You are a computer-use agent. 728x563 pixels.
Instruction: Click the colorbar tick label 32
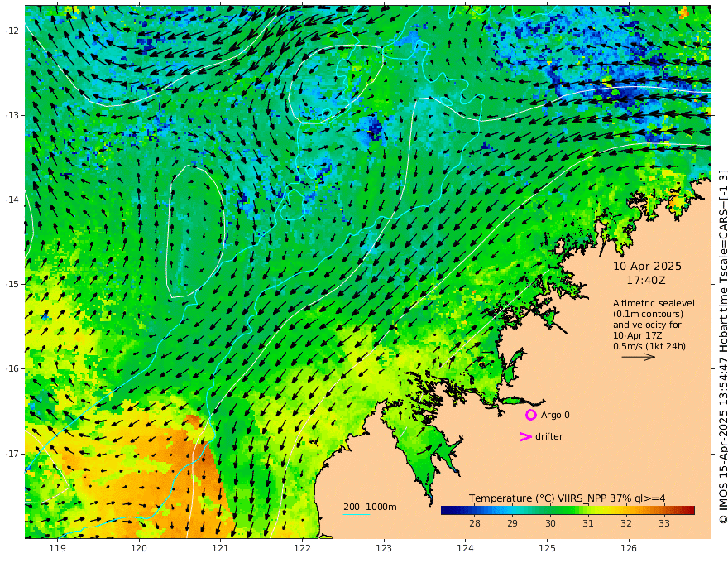coord(626,523)
